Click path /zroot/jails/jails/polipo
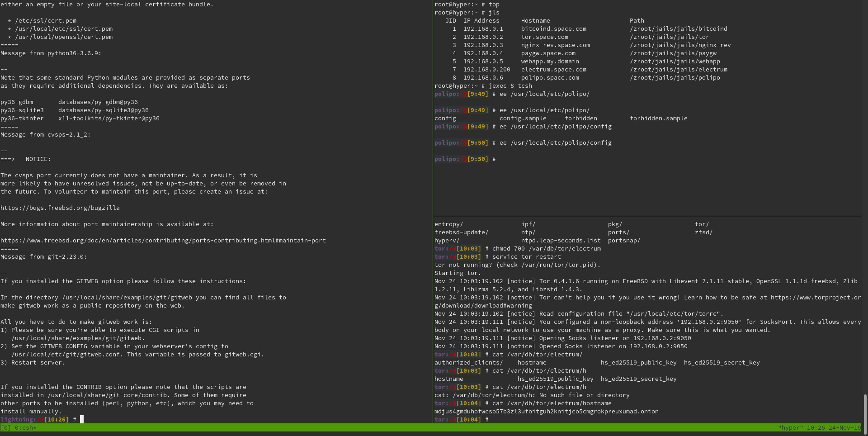 click(x=675, y=78)
